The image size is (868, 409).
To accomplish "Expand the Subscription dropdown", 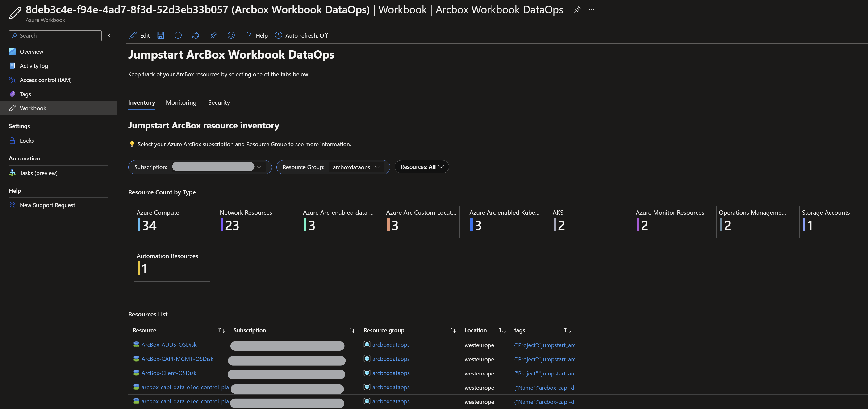I will (x=219, y=167).
